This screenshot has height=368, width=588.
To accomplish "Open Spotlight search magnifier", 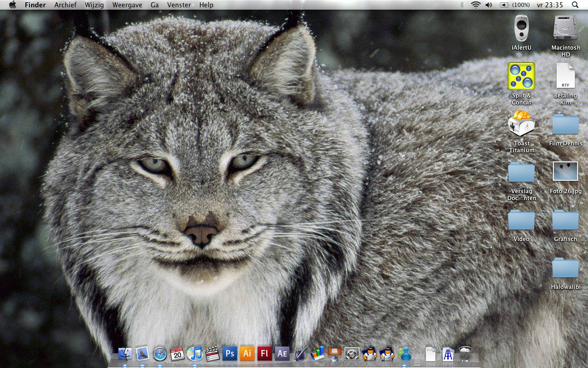I will tap(575, 5).
